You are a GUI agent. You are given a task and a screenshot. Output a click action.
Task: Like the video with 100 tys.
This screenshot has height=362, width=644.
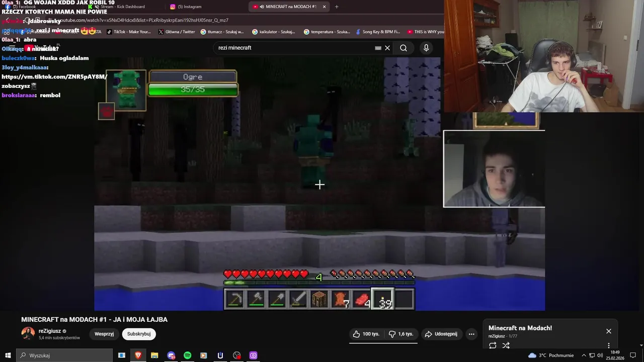(366, 334)
